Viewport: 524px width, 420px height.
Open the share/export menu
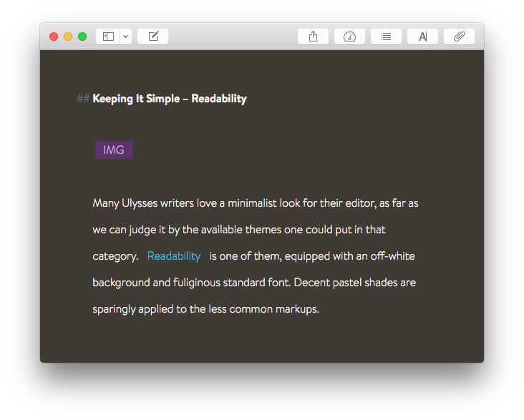(x=313, y=36)
